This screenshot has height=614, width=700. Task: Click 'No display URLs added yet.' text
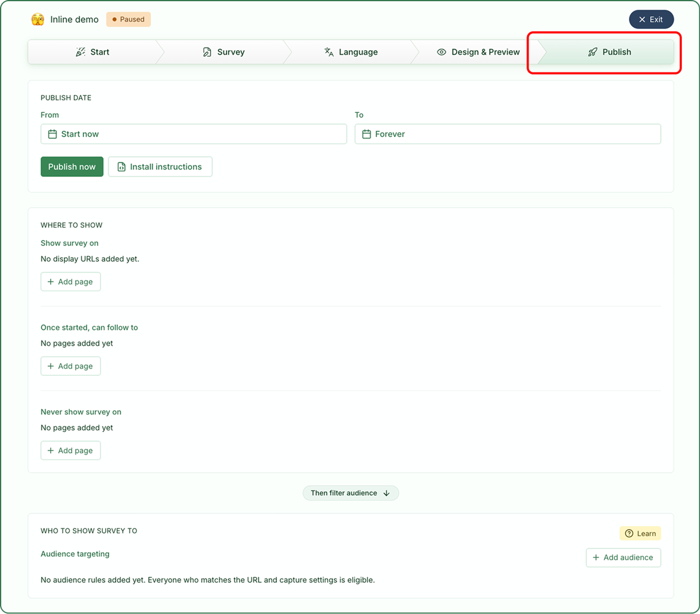point(90,259)
